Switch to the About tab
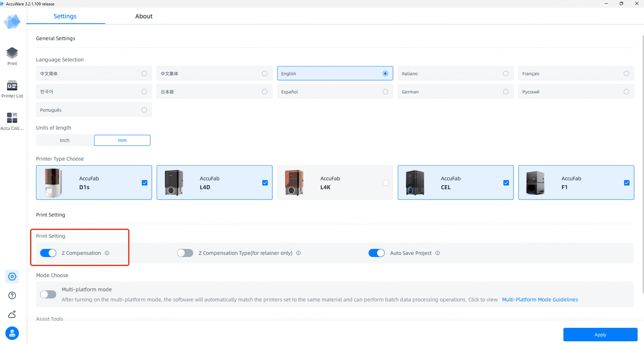This screenshot has height=344, width=644. click(x=144, y=16)
